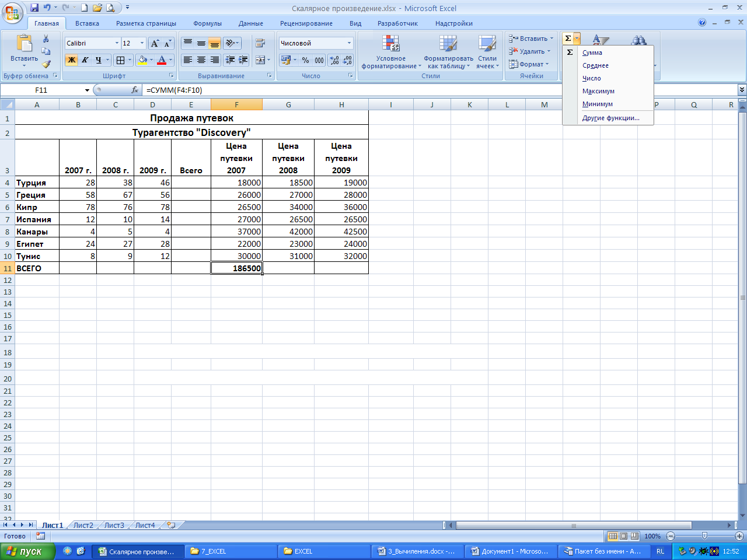This screenshot has height=560, width=747.
Task: Choose Другие функции... from the menu
Action: tap(608, 118)
